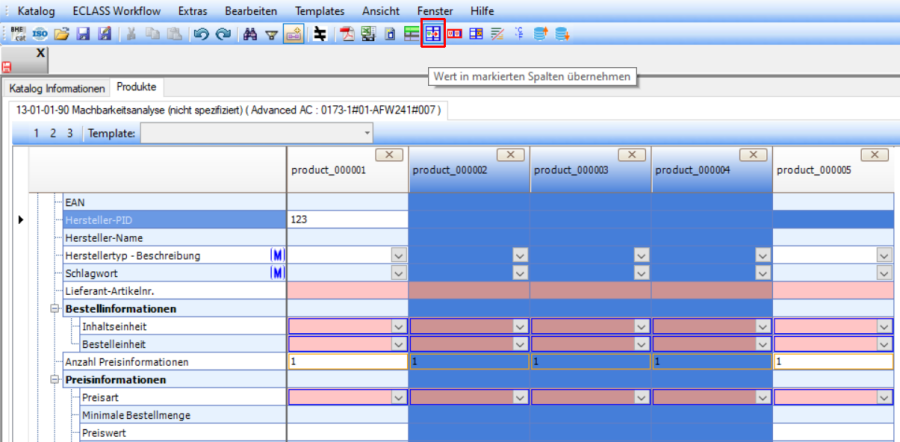Open Bestelleinheit dropdown for product_000005
Screen dimensions: 900x442
point(885,344)
